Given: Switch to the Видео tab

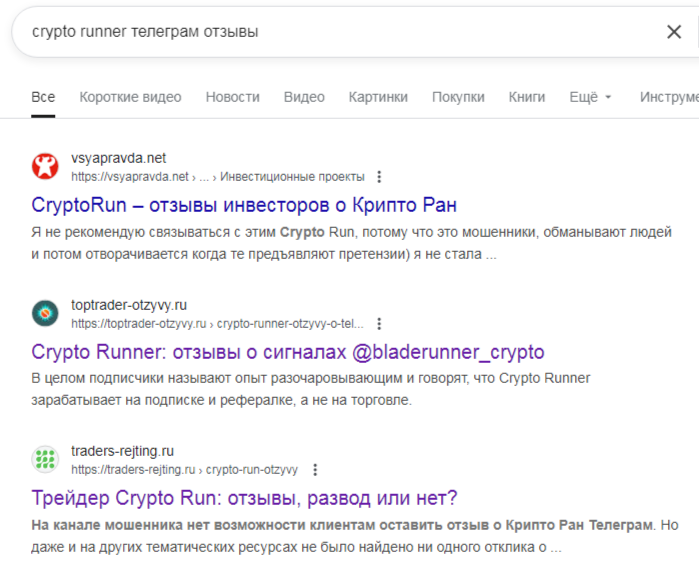Looking at the screenshot, I should [x=304, y=97].
